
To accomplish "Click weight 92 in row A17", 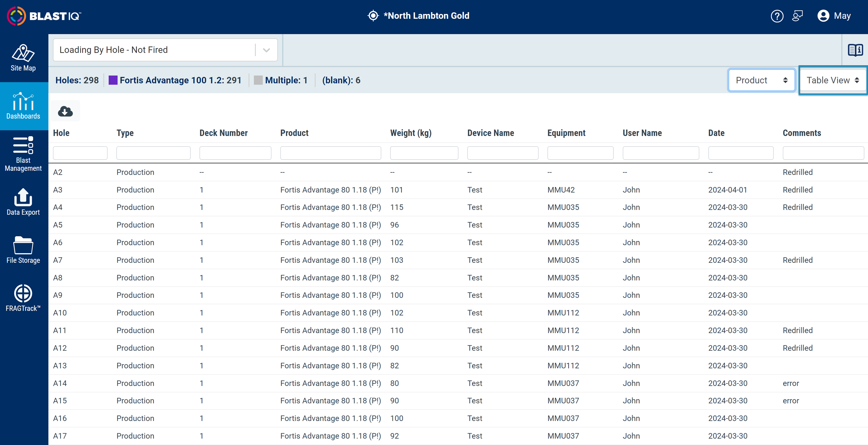I will pyautogui.click(x=394, y=436).
